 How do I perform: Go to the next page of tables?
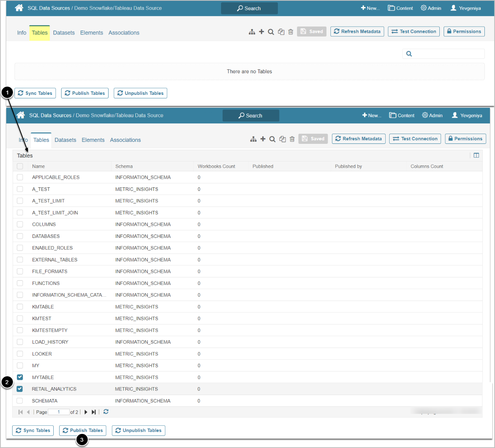(86, 412)
